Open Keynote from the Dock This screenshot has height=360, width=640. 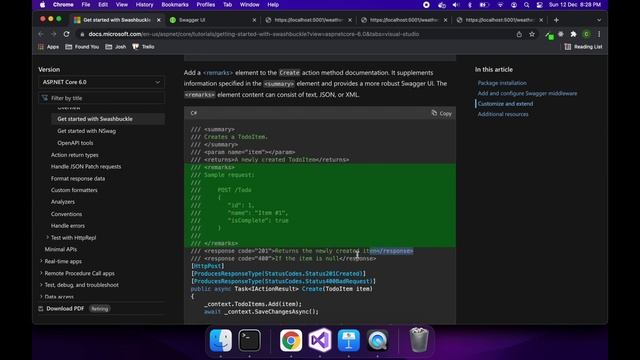(x=349, y=340)
